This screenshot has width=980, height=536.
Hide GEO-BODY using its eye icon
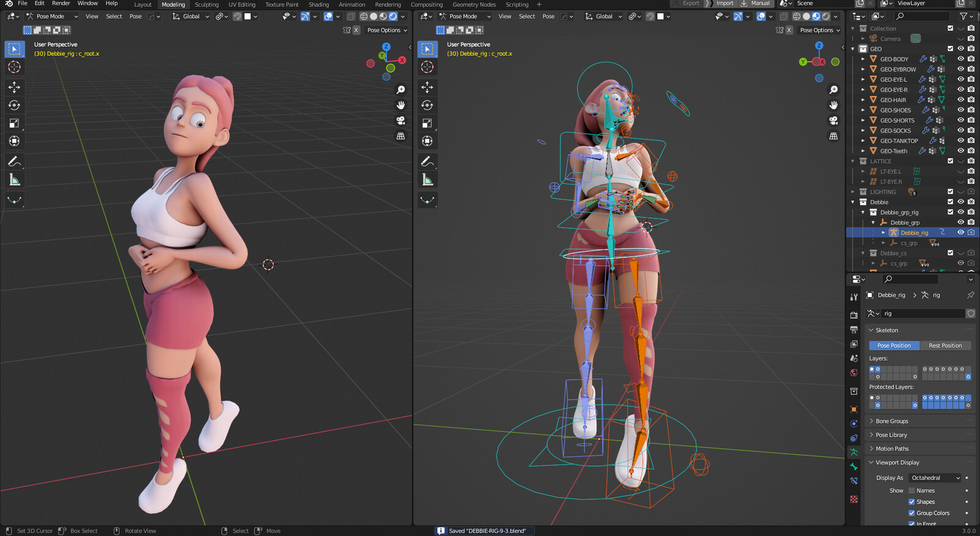[961, 59]
